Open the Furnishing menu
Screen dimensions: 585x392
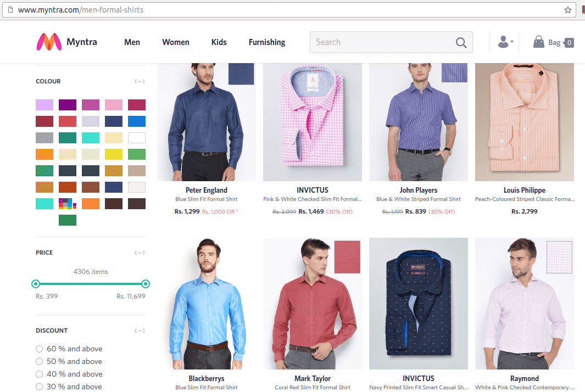pos(267,42)
